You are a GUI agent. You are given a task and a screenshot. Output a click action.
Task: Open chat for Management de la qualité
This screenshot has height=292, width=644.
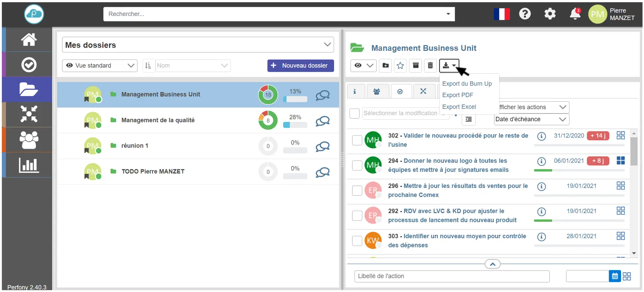point(322,121)
